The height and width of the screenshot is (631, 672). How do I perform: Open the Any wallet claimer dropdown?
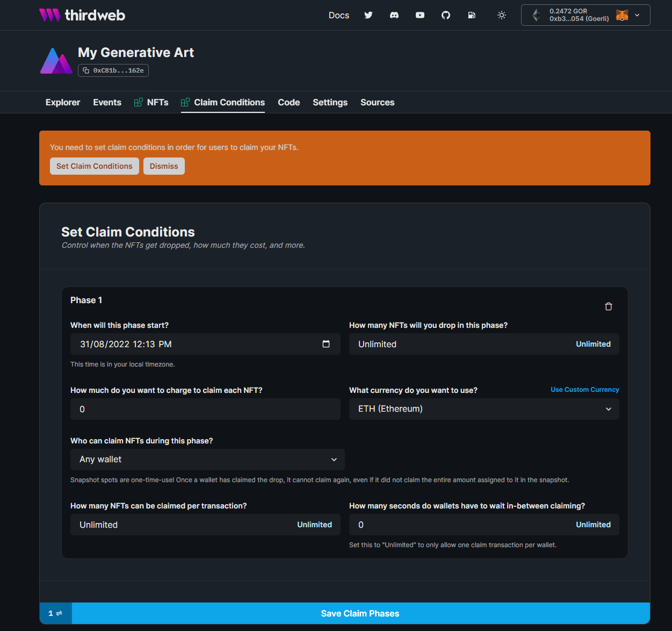(207, 460)
